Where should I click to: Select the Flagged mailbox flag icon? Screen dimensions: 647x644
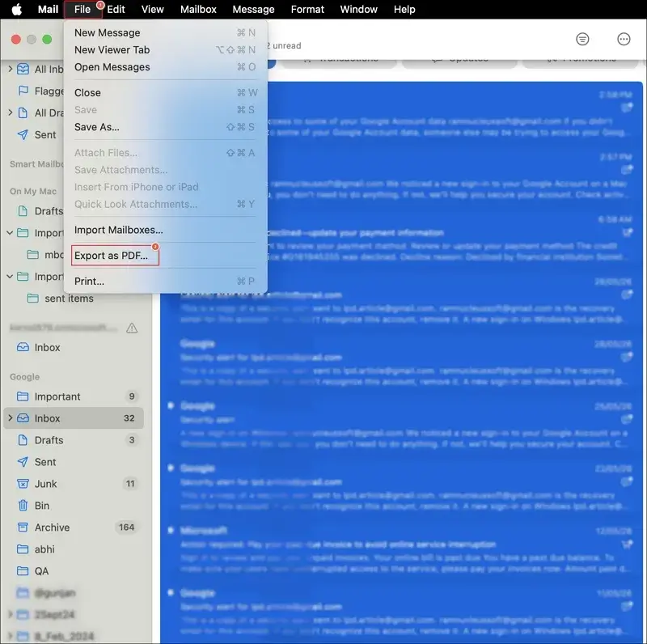click(x=23, y=91)
